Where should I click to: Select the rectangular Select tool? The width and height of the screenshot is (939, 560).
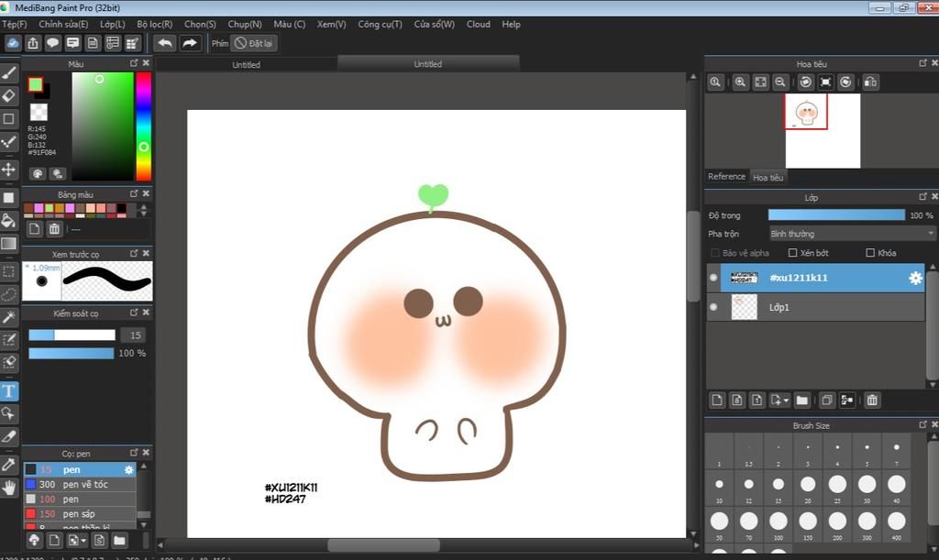pyautogui.click(x=9, y=271)
